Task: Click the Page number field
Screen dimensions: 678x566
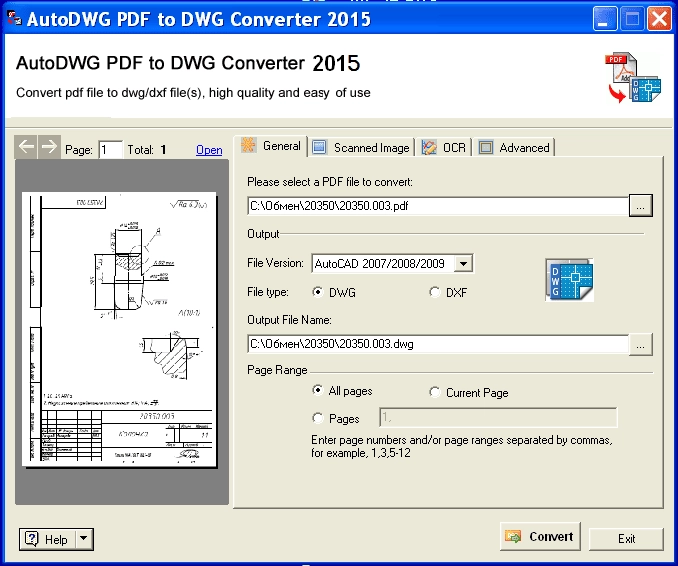Action: click(x=110, y=150)
